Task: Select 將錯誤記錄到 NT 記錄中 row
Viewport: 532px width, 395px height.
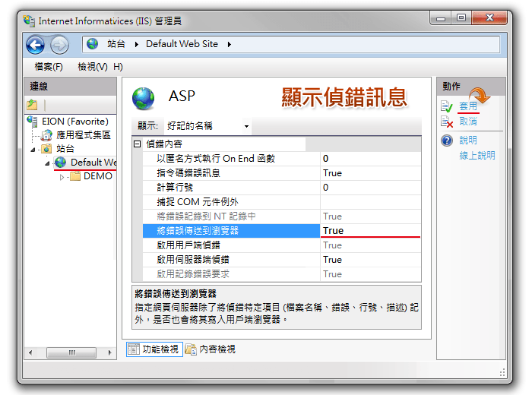Action: (282, 216)
